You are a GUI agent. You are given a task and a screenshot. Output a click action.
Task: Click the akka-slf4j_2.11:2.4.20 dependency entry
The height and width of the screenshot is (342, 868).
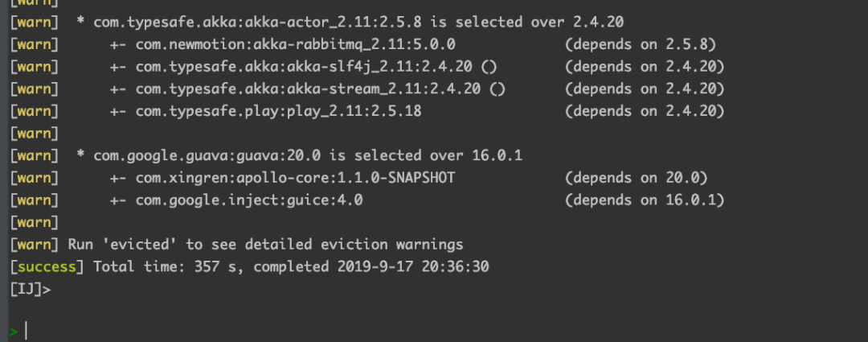click(x=305, y=65)
